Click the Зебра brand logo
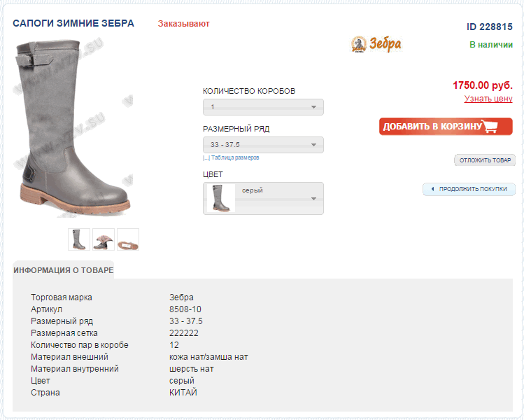This screenshot has width=524, height=420. (x=376, y=44)
